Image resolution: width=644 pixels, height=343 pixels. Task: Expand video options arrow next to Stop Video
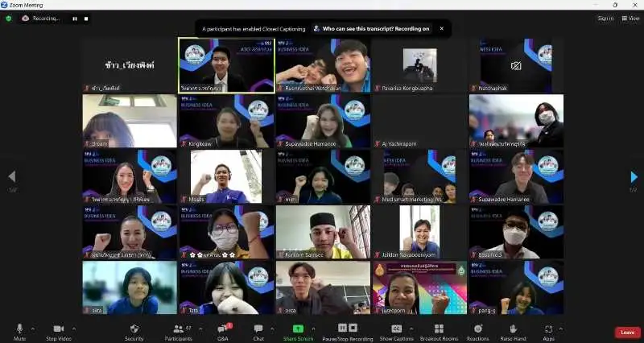click(74, 329)
